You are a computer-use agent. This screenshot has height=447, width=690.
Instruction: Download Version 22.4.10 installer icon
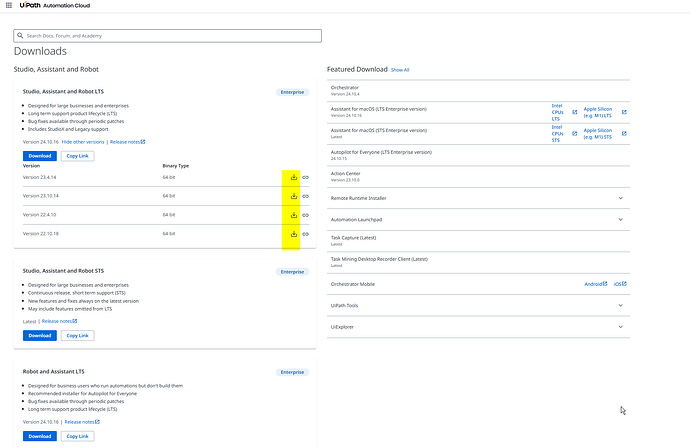pos(294,215)
